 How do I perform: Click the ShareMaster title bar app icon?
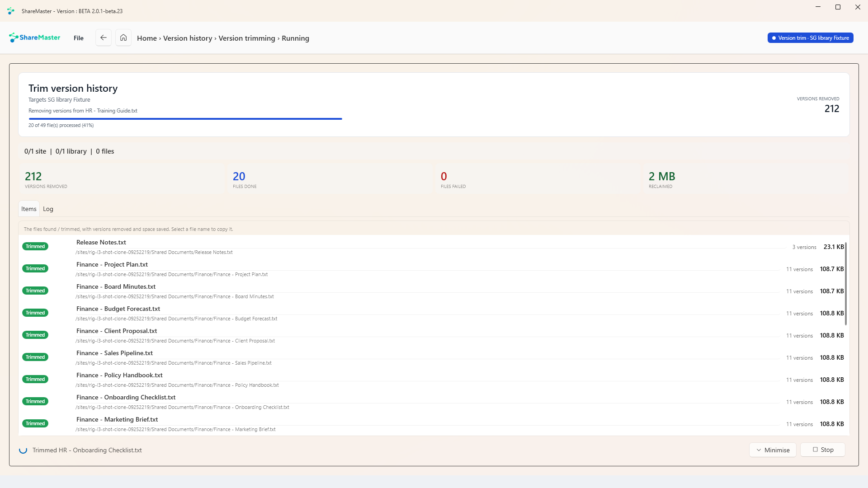[x=11, y=11]
